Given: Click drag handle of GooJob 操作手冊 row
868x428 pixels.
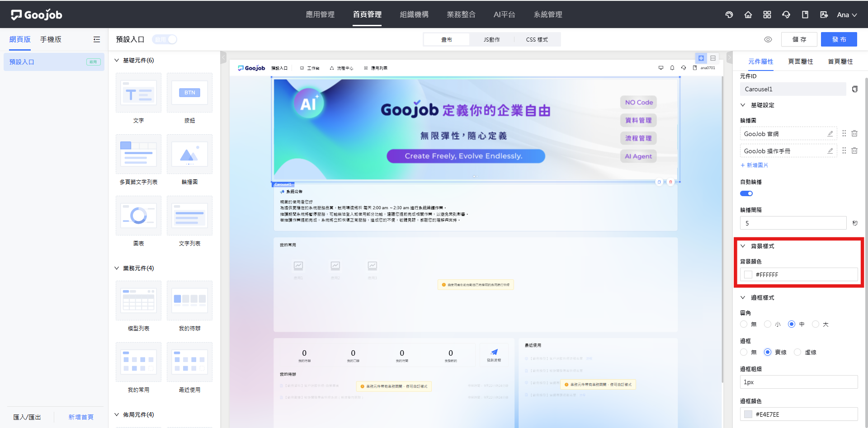Looking at the screenshot, I should (844, 151).
